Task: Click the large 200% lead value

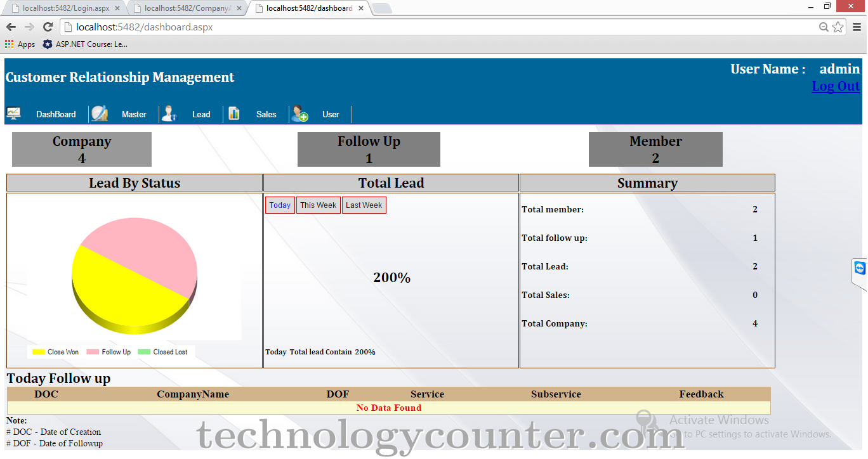Action: click(391, 278)
